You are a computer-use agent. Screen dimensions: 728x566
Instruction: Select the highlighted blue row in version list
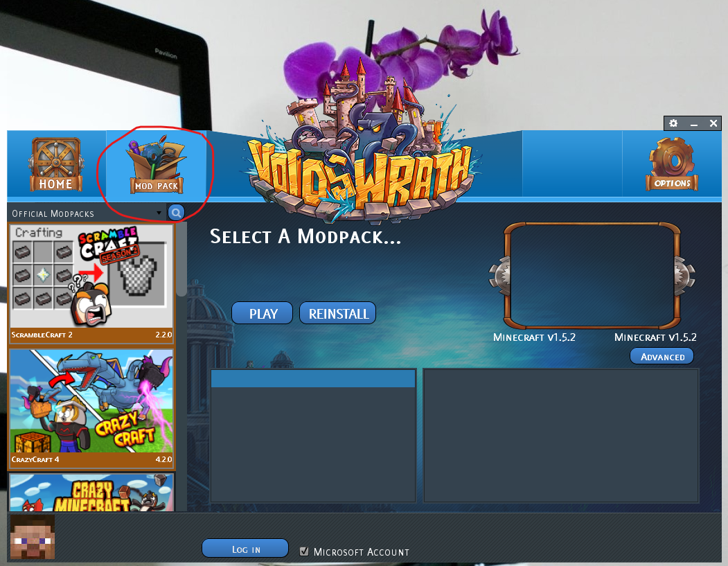point(313,378)
